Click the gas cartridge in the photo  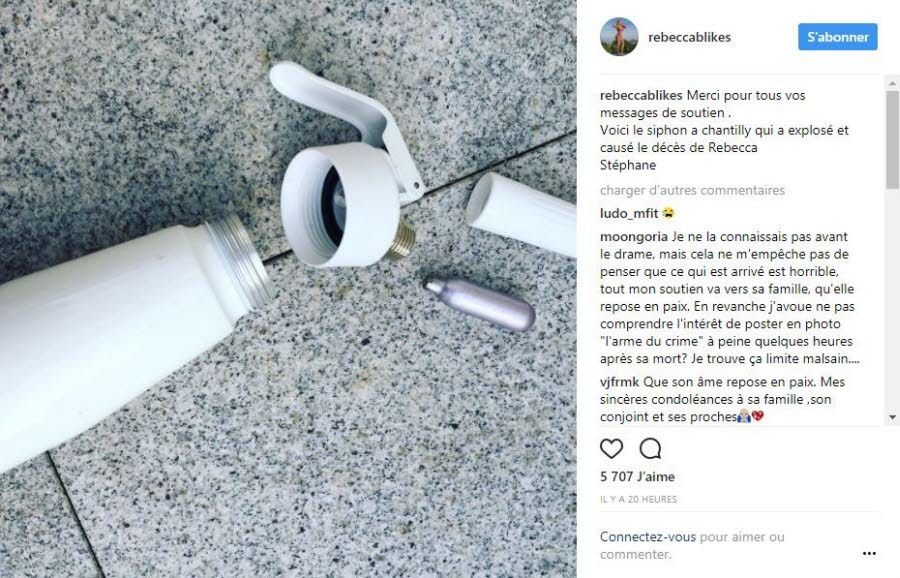479,304
